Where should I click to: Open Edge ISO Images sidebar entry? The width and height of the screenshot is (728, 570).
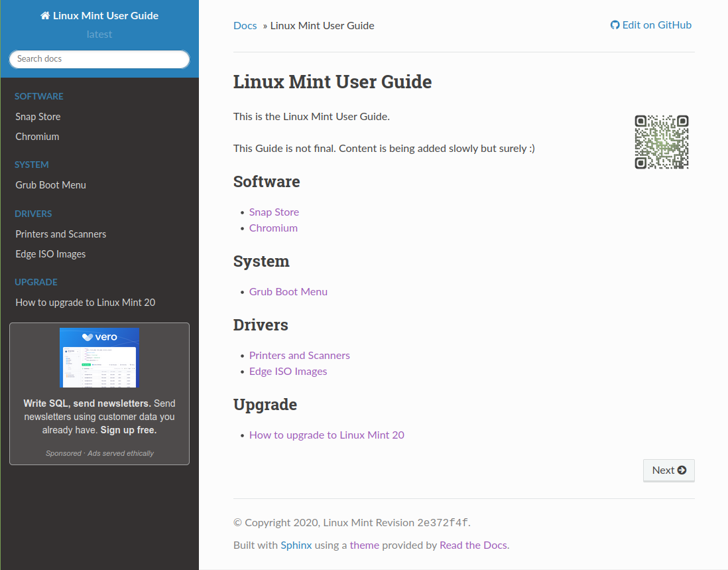(x=50, y=254)
